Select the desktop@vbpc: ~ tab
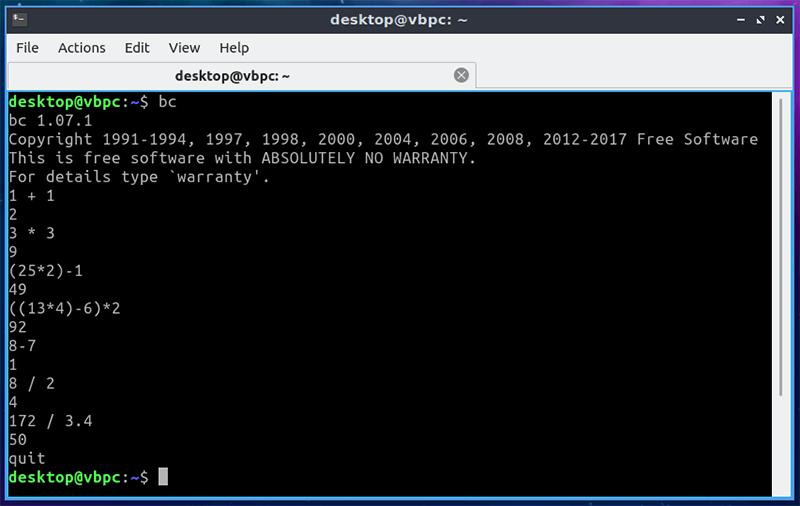This screenshot has height=506, width=800. pyautogui.click(x=242, y=75)
